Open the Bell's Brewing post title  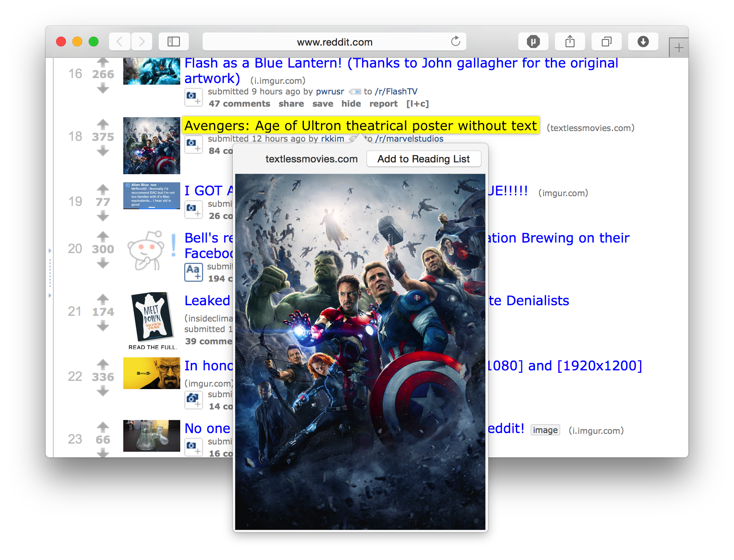coord(209,245)
